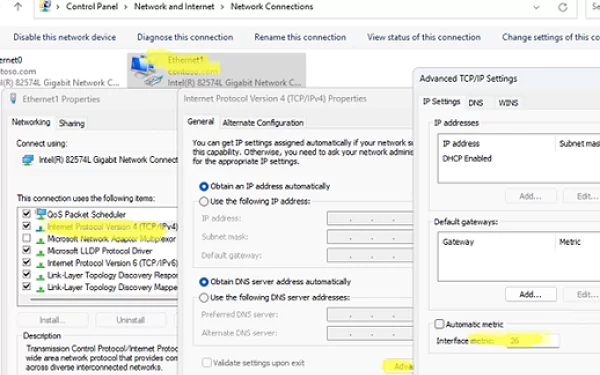Switch to the Sharing tab
This screenshot has height=375, width=600.
pyautogui.click(x=72, y=123)
